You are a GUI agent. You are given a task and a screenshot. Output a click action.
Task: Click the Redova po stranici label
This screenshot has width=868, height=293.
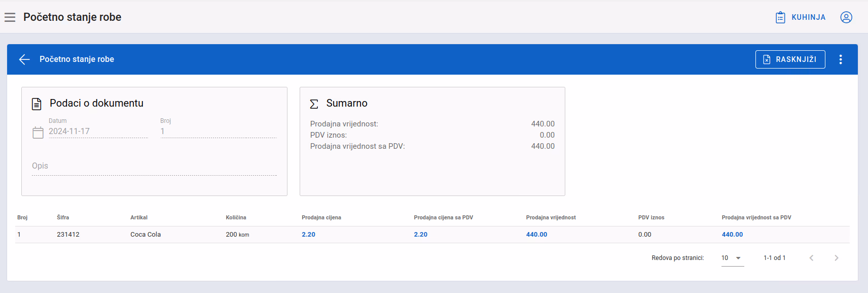pyautogui.click(x=677, y=258)
